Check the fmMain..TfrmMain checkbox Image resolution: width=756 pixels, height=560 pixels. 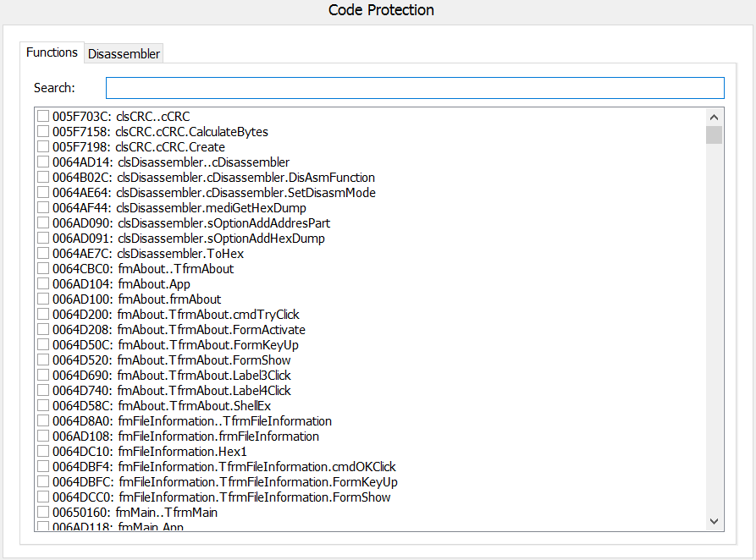pos(43,513)
